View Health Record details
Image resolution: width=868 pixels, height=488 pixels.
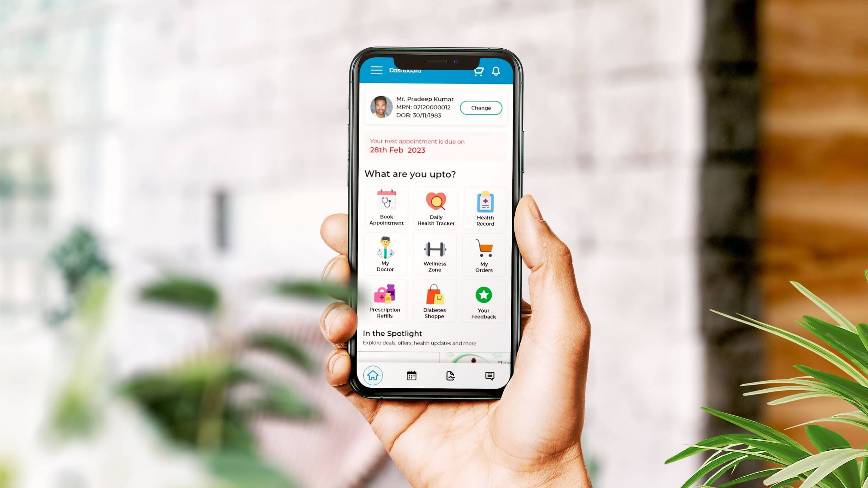(484, 207)
